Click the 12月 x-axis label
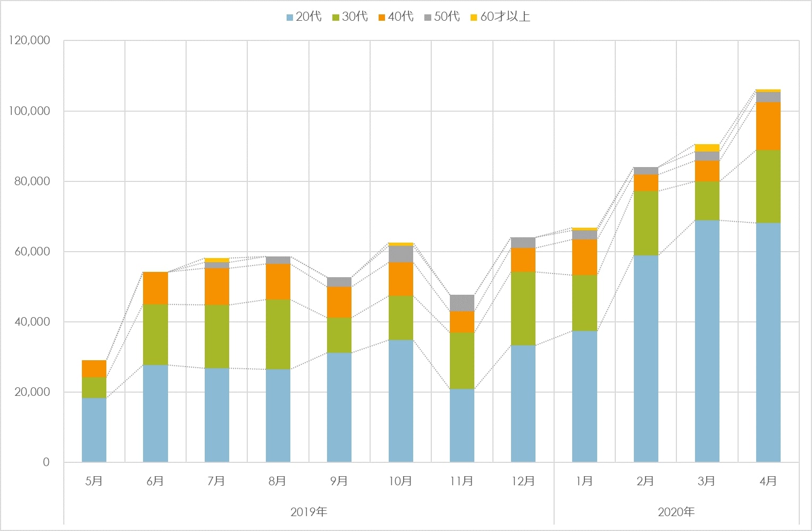 tap(523, 481)
